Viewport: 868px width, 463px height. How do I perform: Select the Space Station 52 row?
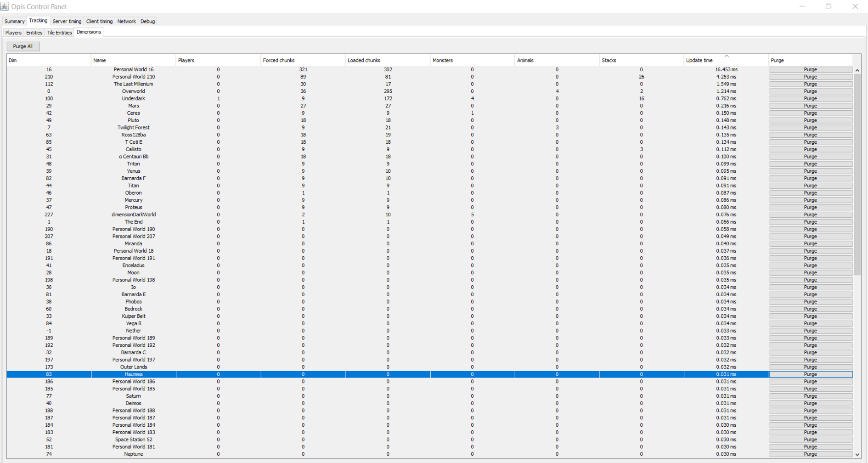pyautogui.click(x=388, y=440)
